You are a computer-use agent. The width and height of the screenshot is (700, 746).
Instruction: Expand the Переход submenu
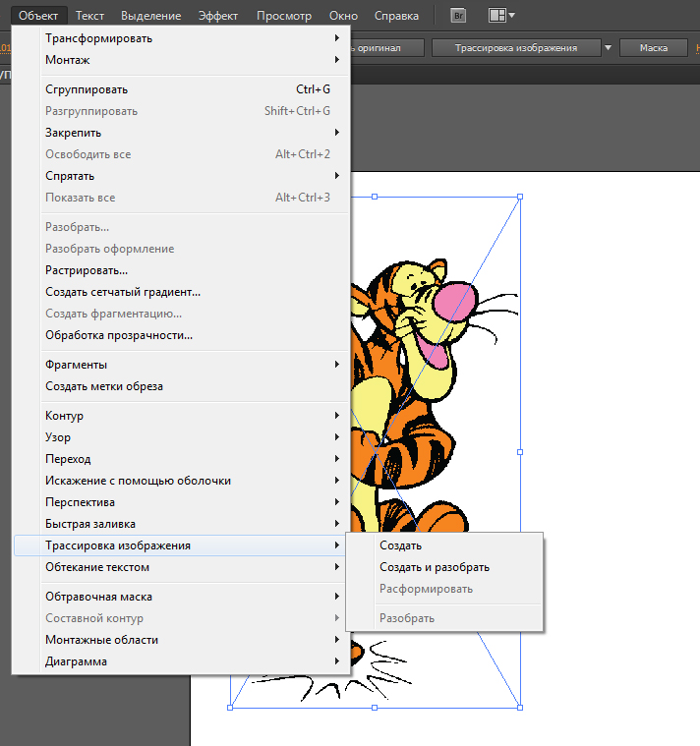pos(182,459)
